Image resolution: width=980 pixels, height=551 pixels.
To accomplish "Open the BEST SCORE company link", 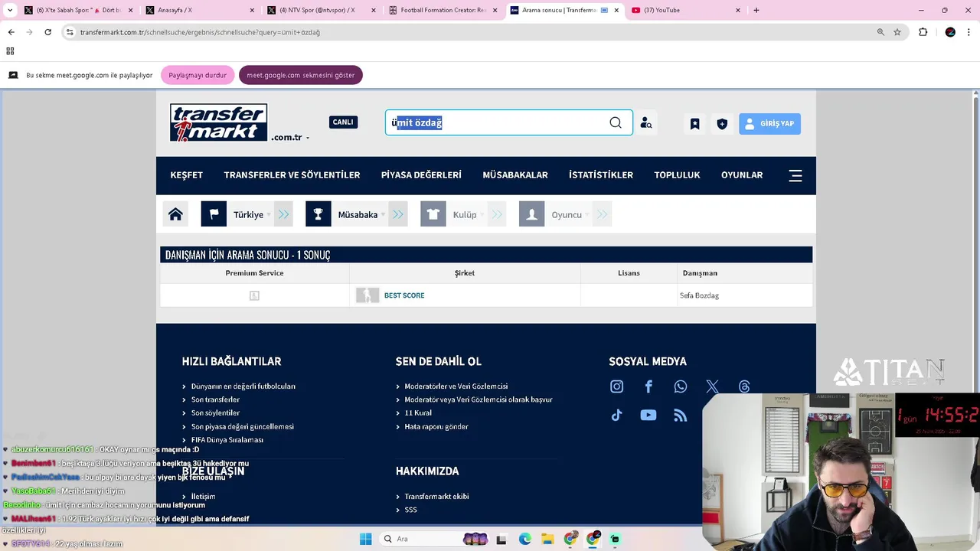I will 404,295.
